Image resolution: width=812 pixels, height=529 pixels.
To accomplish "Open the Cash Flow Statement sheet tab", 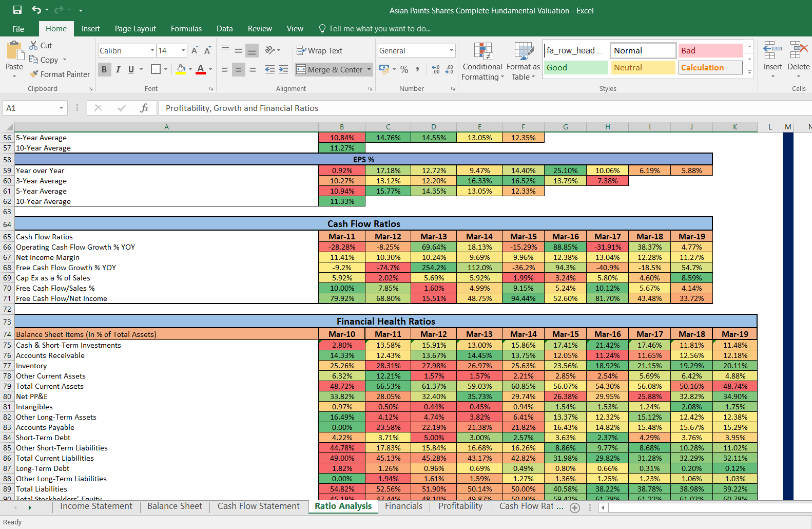I will click(259, 506).
